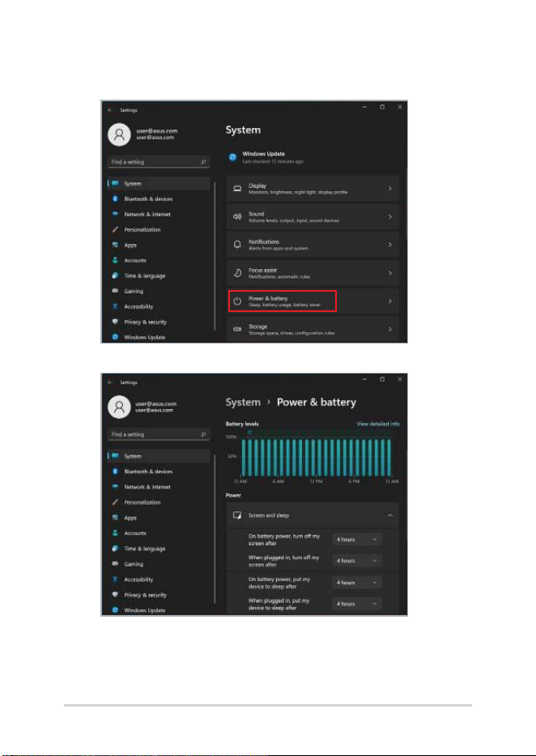536x756 pixels.
Task: Click Display monitor icon in System list
Action: tap(237, 189)
